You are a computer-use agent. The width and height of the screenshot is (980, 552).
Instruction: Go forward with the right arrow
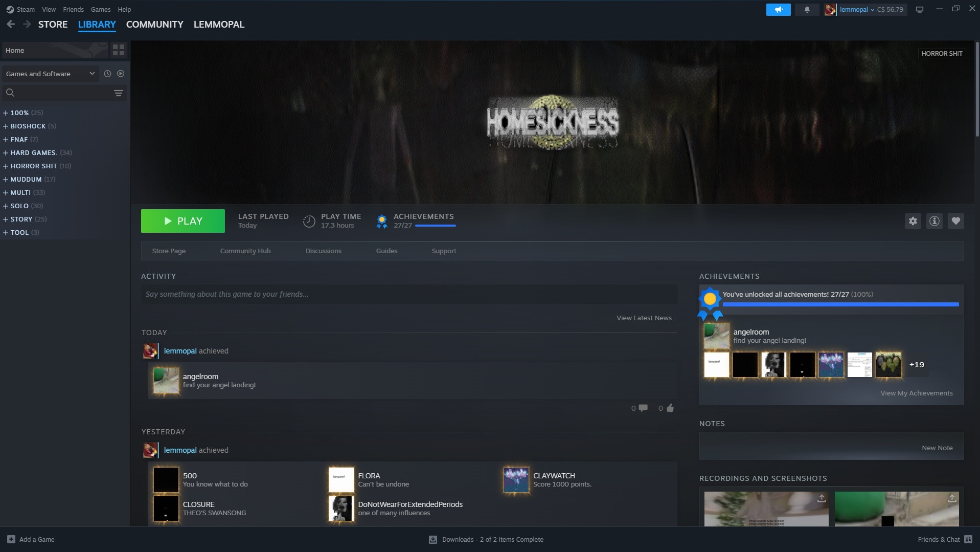[x=27, y=24]
